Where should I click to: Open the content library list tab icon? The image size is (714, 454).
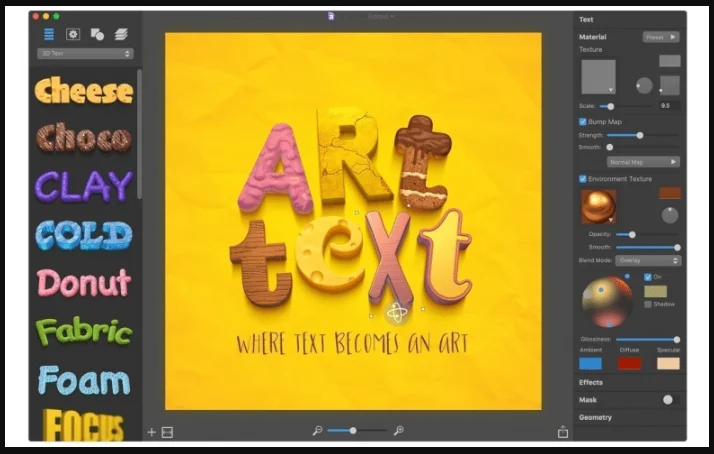coord(49,34)
